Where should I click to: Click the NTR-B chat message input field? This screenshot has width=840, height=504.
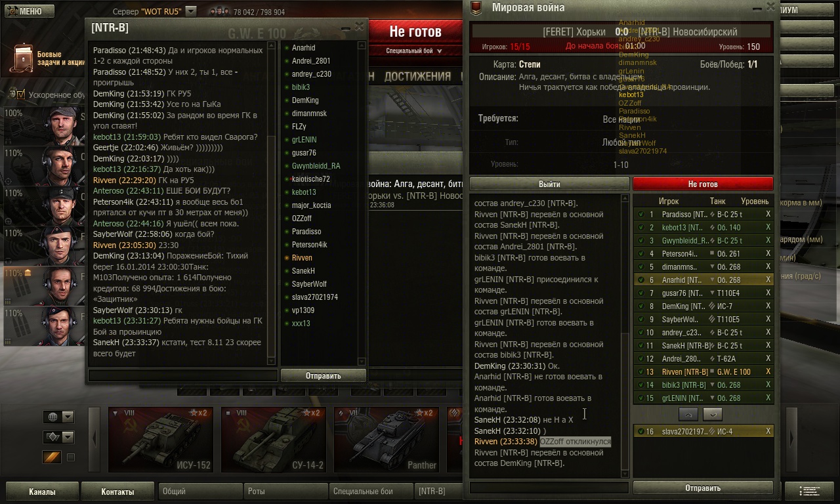[x=183, y=375]
